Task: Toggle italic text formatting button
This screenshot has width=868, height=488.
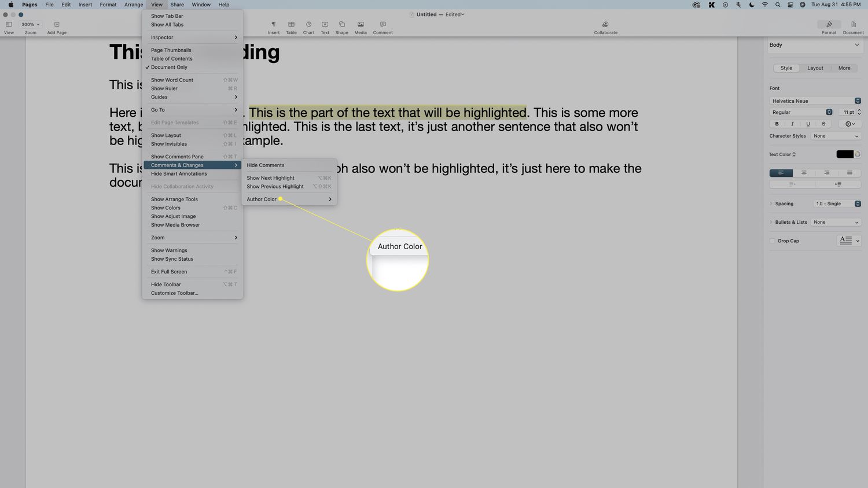Action: click(792, 124)
